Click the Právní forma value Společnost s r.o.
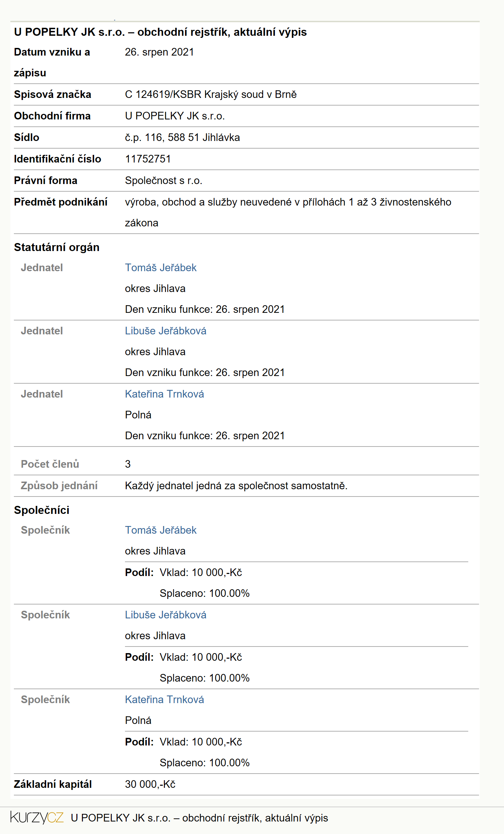The image size is (504, 834). point(163,181)
